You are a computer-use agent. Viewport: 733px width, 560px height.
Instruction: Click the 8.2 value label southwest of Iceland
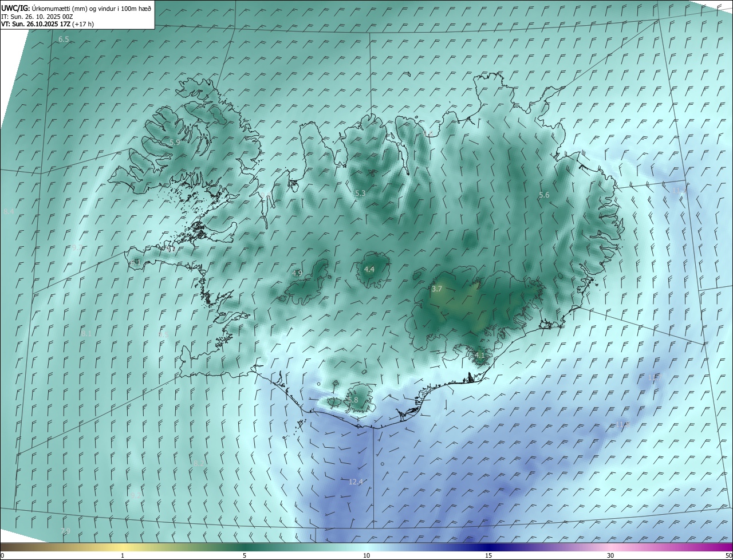[x=199, y=463]
